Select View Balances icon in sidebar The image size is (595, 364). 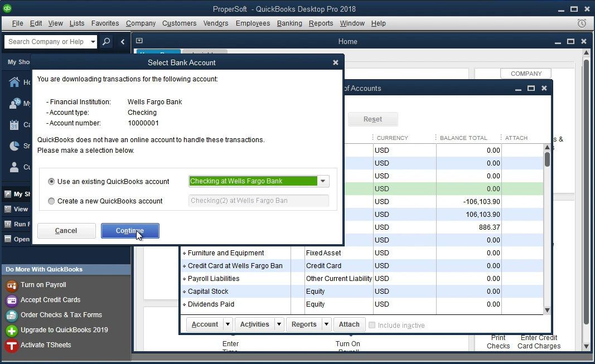point(8,209)
